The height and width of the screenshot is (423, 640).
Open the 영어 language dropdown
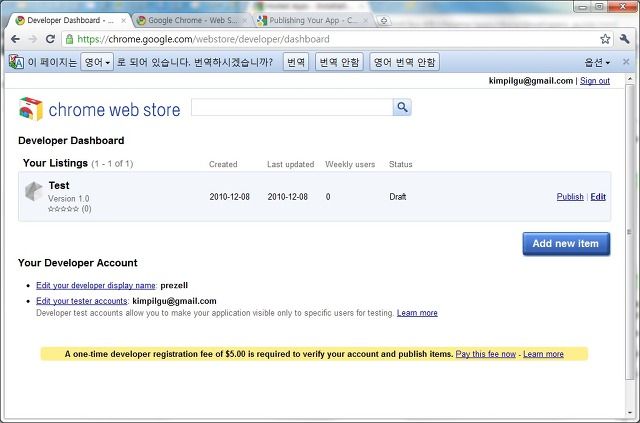pyautogui.click(x=97, y=62)
